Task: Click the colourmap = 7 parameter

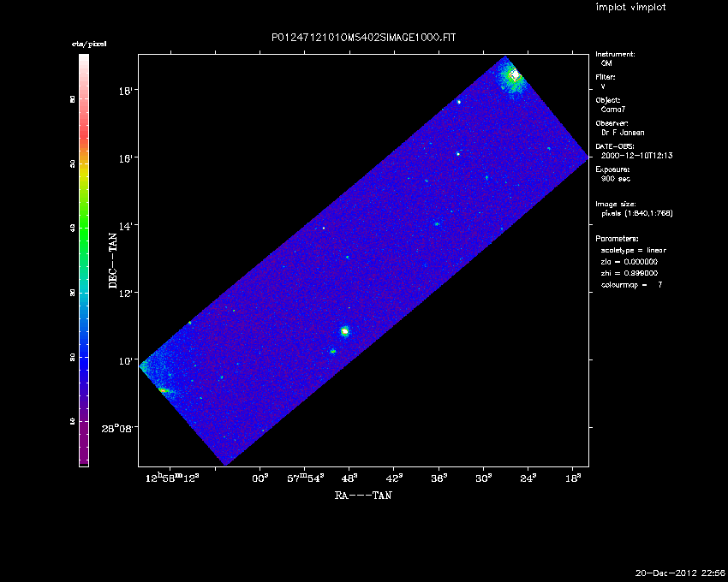Action: click(631, 283)
